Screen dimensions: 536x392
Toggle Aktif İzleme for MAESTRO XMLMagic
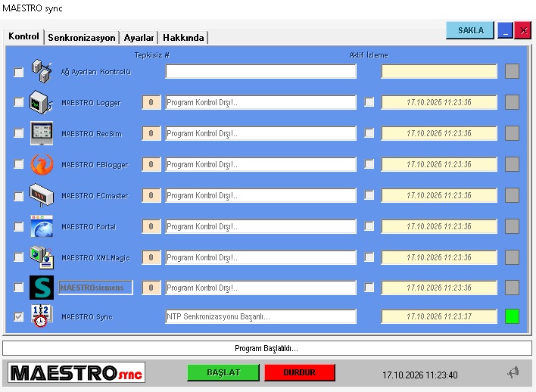tap(369, 257)
